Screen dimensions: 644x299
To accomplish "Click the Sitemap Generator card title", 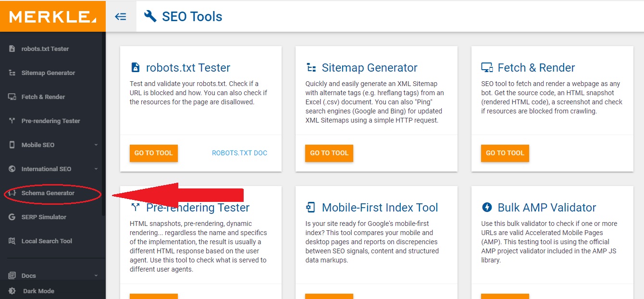I will click(x=370, y=68).
